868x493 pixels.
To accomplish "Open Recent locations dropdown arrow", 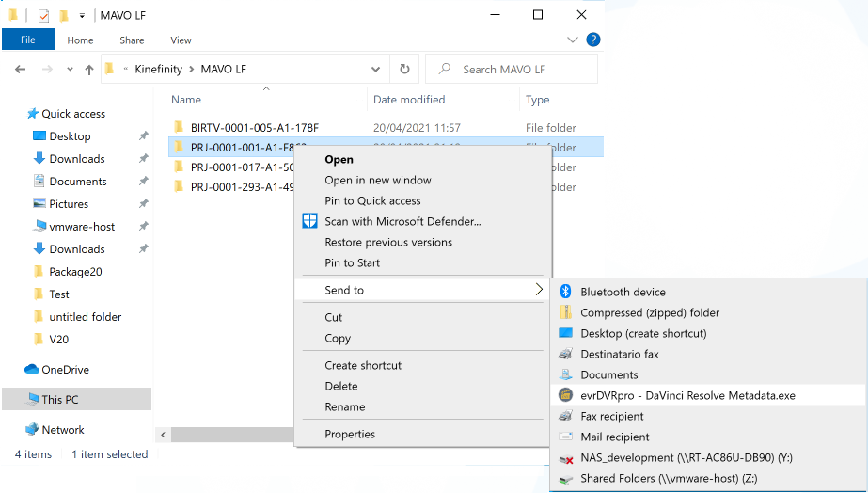I will [x=70, y=70].
